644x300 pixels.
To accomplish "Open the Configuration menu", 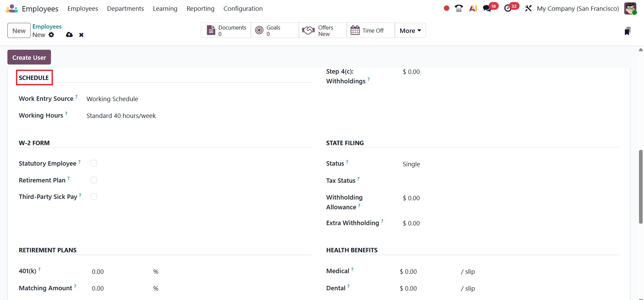I will pyautogui.click(x=243, y=9).
